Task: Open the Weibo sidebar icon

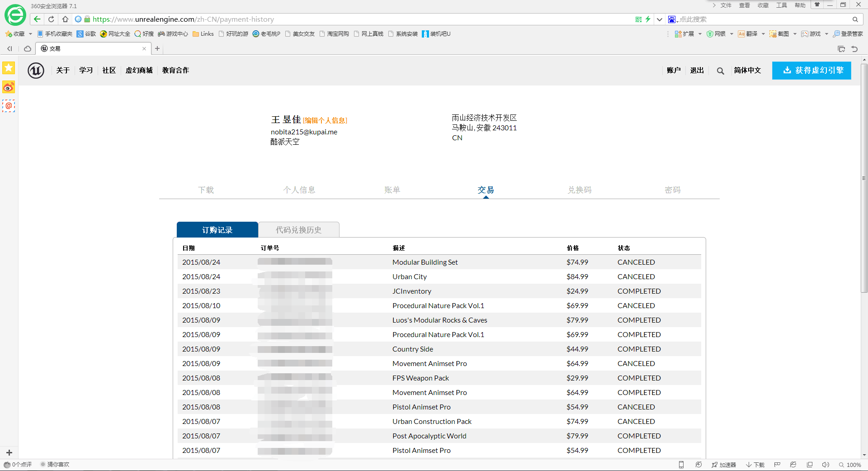Action: [x=9, y=87]
